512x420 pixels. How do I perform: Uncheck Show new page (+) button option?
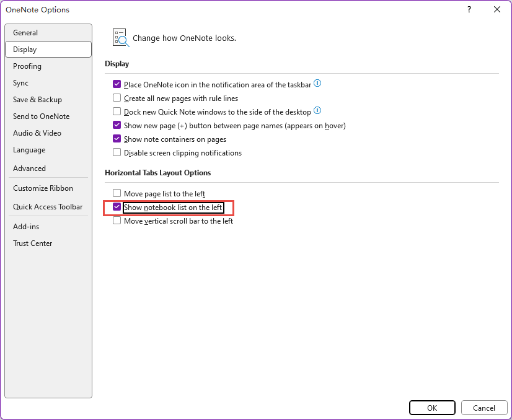click(x=117, y=125)
